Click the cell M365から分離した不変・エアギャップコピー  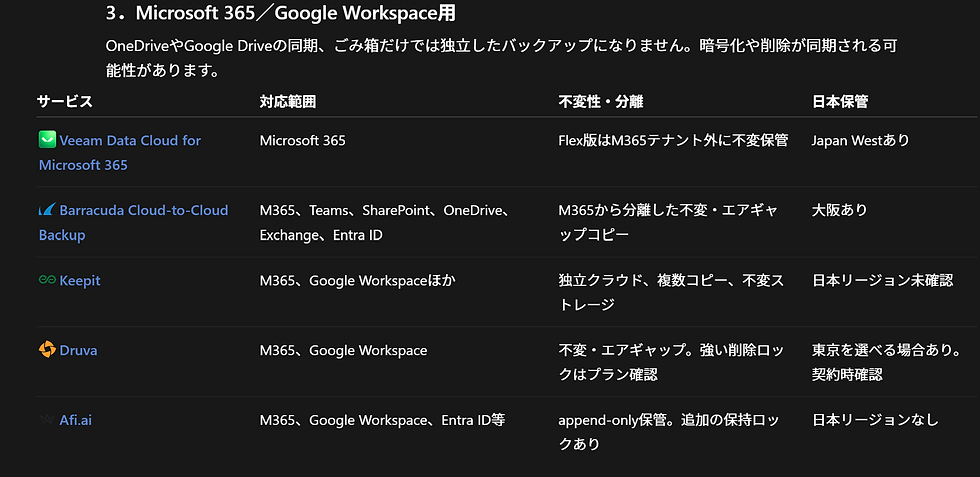click(668, 223)
